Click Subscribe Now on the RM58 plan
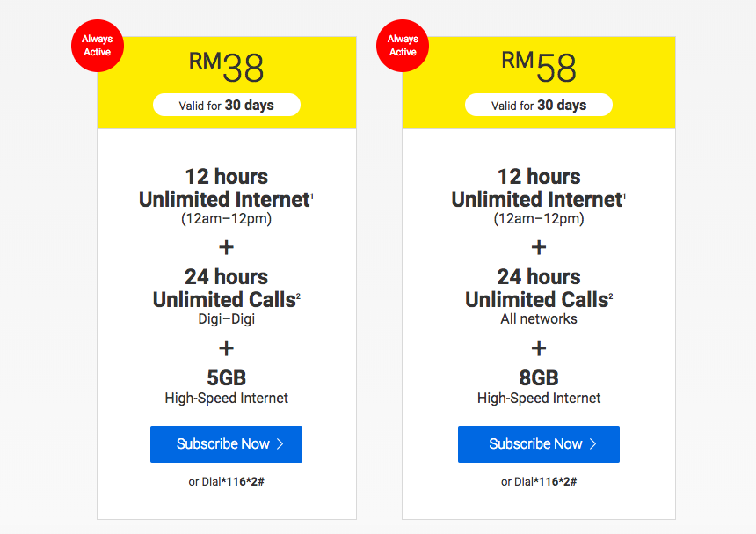Image resolution: width=756 pixels, height=534 pixels. tap(539, 443)
